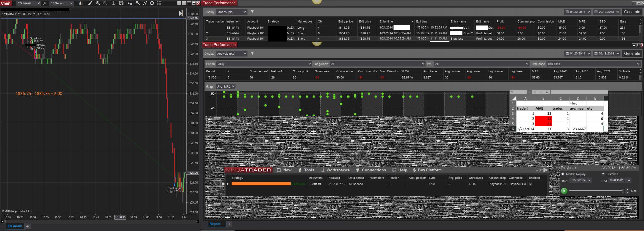644x231 pixels.
Task: Open W/L All dropdown
Action: tap(481, 64)
